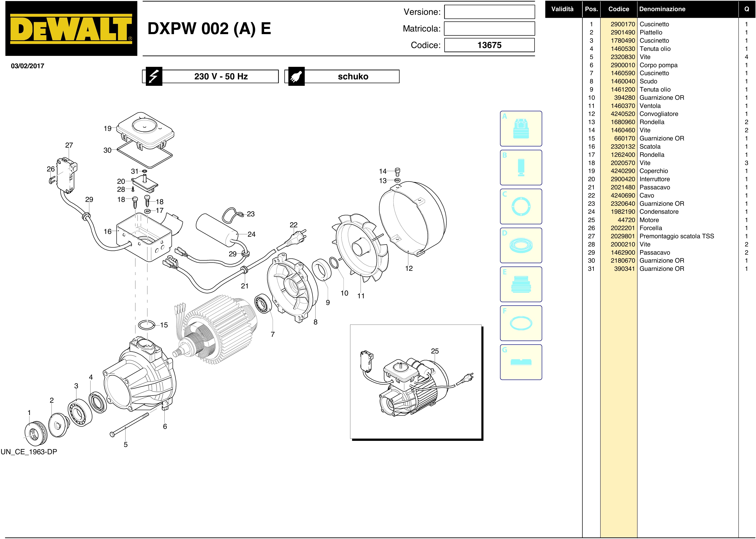This screenshot has width=756, height=539.
Task: Click the Denominazione column header
Action: point(662,9)
